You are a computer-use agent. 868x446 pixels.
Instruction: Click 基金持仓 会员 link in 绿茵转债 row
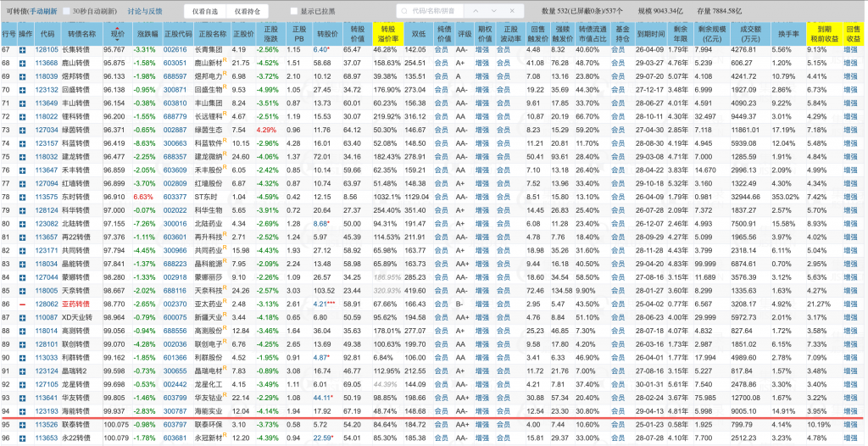(x=618, y=130)
